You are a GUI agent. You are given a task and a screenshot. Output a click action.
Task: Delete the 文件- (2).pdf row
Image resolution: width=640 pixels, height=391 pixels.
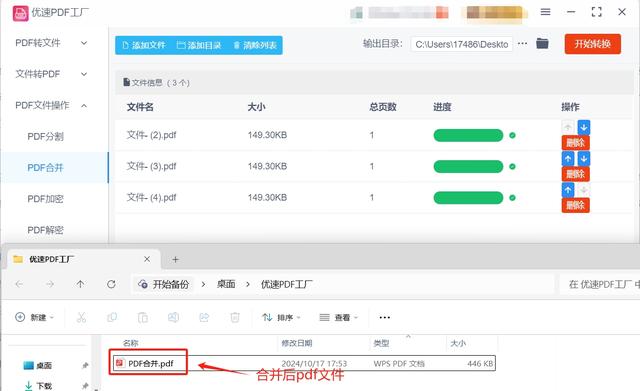[576, 142]
